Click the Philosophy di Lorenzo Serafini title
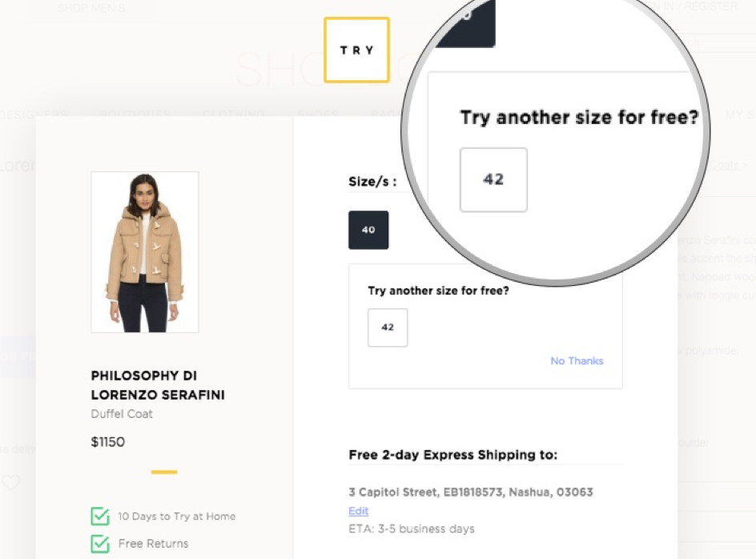The image size is (756, 559). (158, 385)
